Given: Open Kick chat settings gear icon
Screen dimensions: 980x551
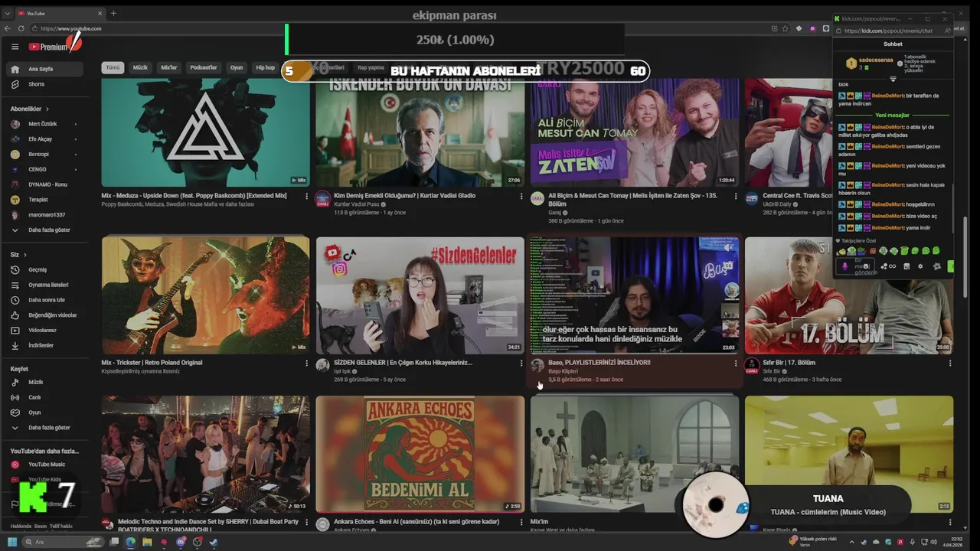Looking at the screenshot, I should (x=920, y=266).
